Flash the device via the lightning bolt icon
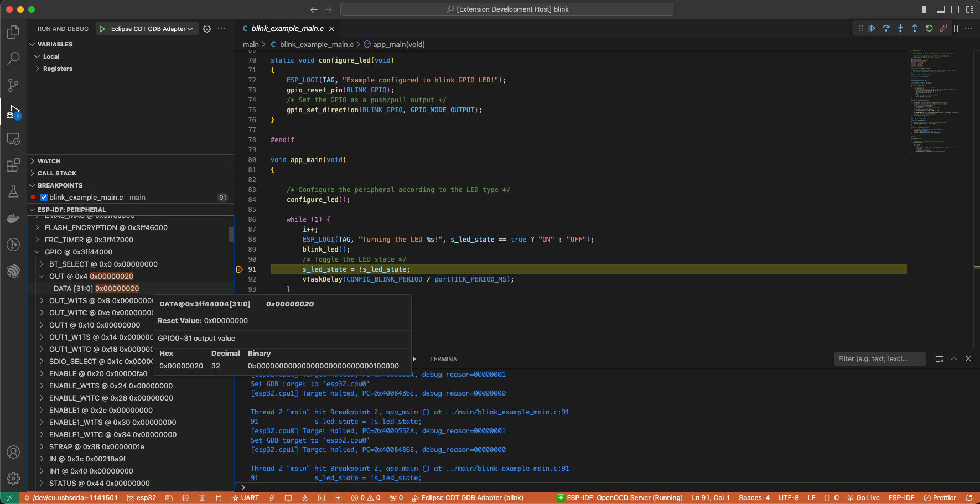Image resolution: width=980 pixels, height=504 pixels. (x=271, y=497)
